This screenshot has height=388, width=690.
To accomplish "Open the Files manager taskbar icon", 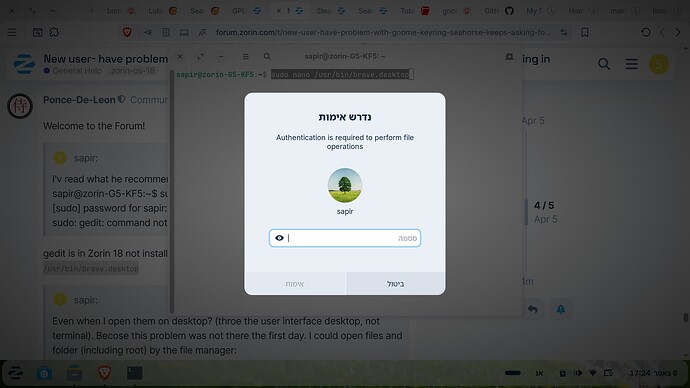I will point(74,373).
